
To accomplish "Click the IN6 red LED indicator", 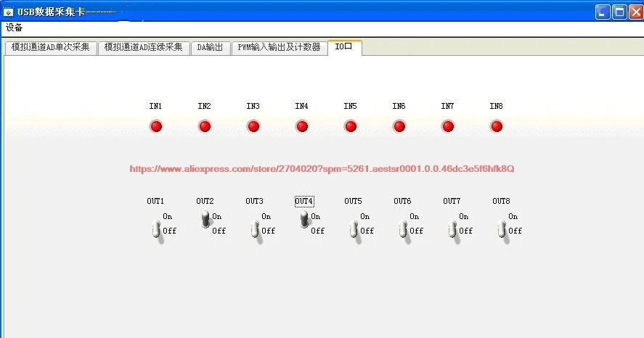I will (x=399, y=126).
